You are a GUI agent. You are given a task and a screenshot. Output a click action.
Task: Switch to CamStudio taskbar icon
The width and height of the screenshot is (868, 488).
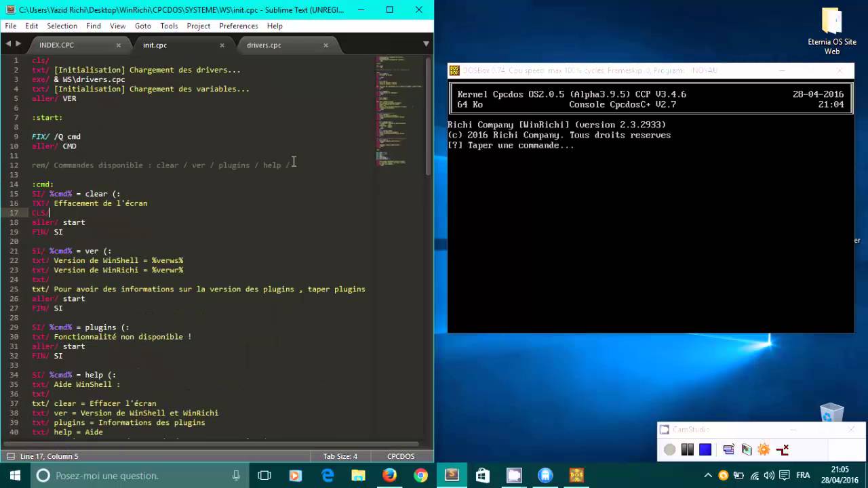coord(514,475)
